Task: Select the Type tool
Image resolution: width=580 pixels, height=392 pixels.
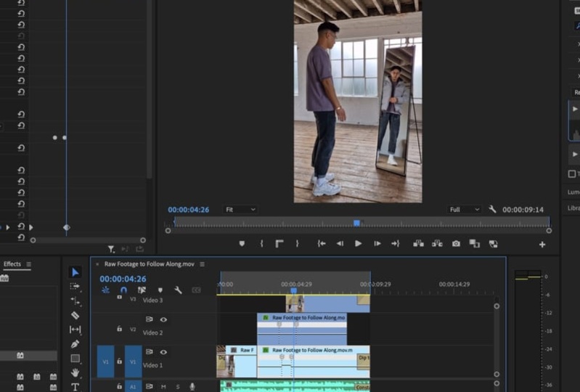Action: pyautogui.click(x=75, y=387)
